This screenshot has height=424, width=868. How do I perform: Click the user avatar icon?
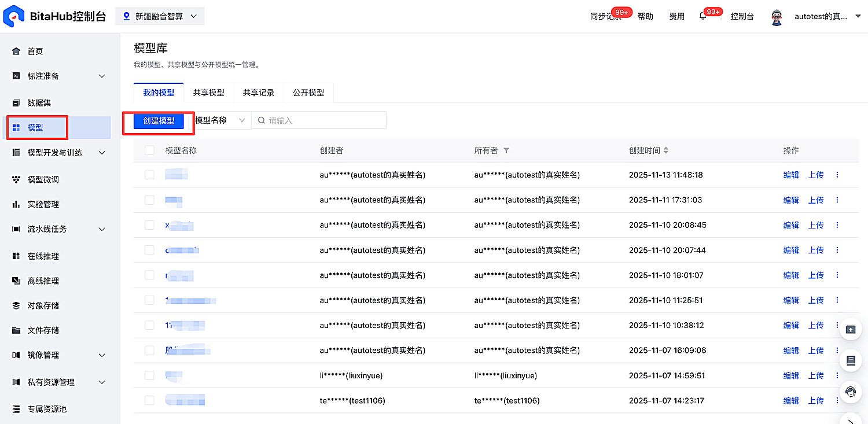tap(777, 17)
